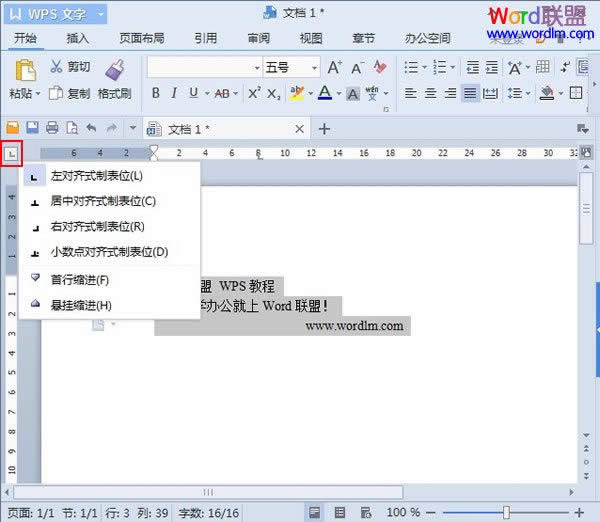Decrease paragraph indent
This screenshot has width=600, height=522.
(x=473, y=67)
